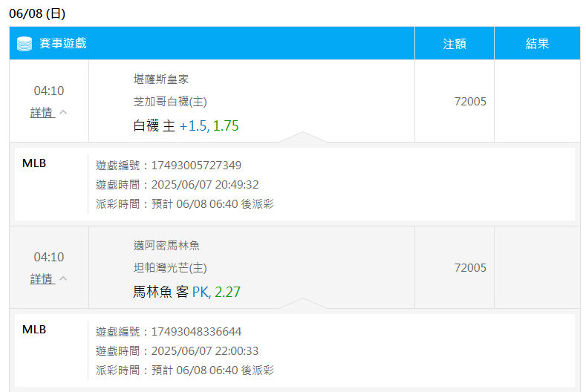Click MLB label above game 17493005727349
This screenshot has width=586, height=392.
click(34, 163)
